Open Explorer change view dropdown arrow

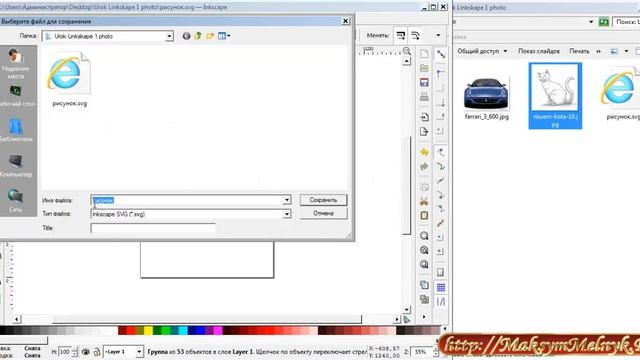click(626, 51)
